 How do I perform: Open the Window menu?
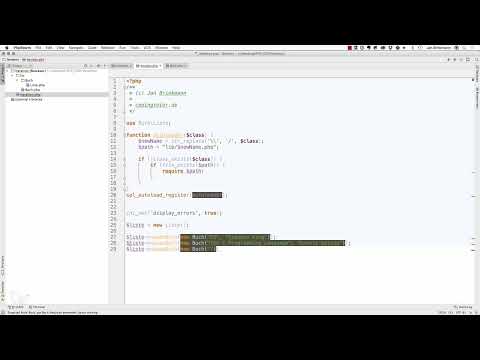click(162, 48)
